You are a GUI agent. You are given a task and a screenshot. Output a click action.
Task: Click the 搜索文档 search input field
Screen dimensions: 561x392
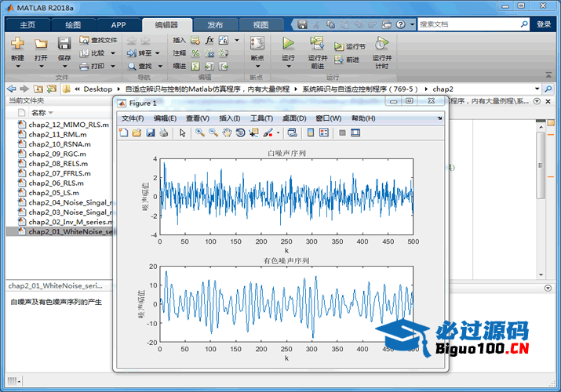coord(468,24)
